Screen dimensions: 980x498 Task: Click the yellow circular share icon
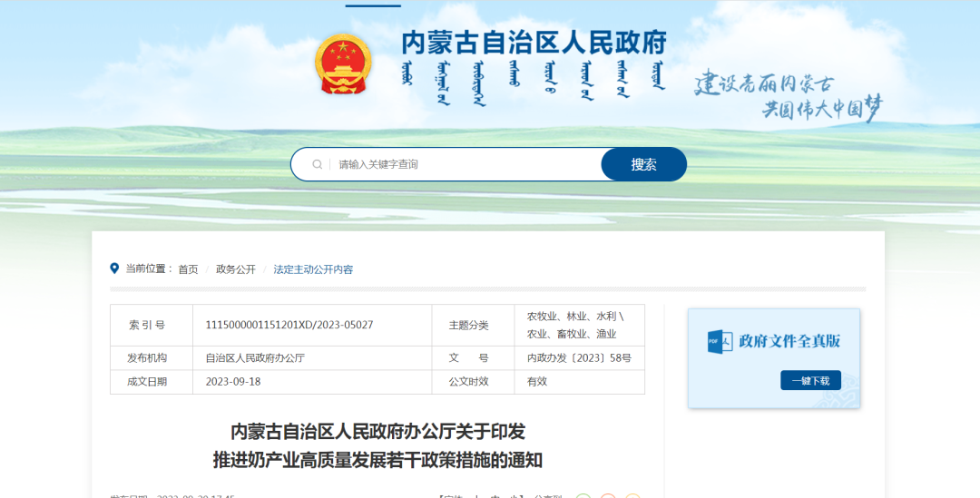[632, 496]
